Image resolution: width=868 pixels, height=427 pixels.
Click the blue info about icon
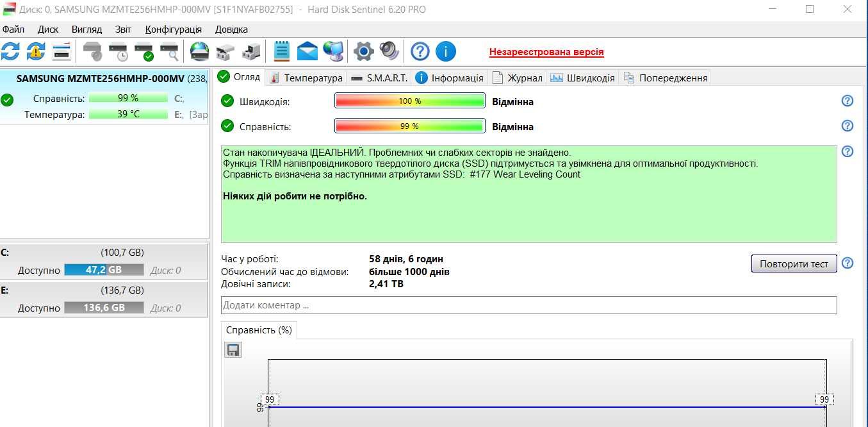tap(445, 51)
